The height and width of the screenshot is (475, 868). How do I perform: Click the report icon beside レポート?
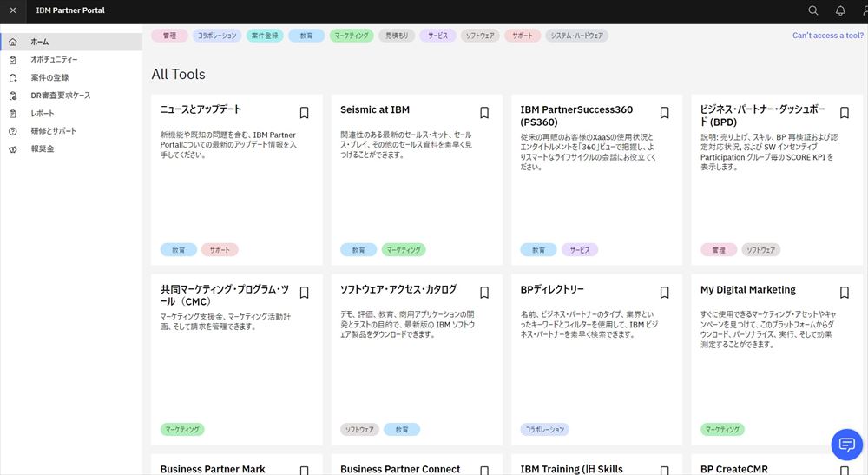(x=13, y=114)
